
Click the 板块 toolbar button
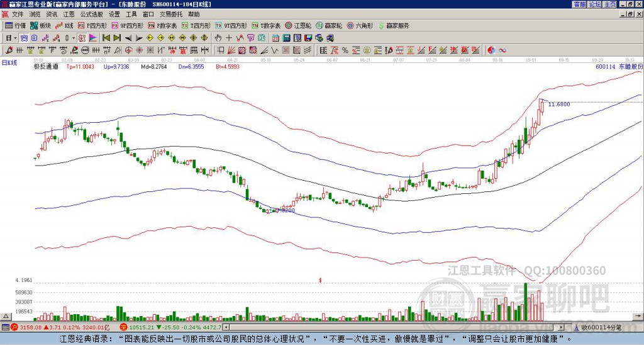[40, 25]
